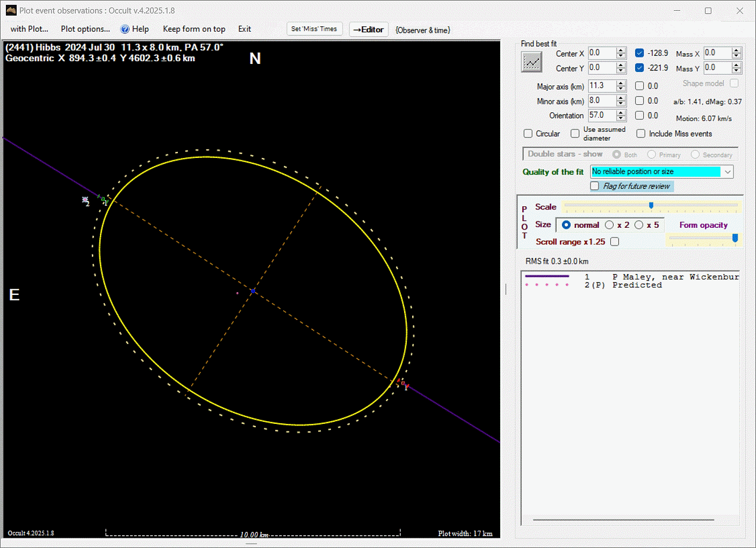Select the x 2 size radio button
This screenshot has width=756, height=548.
(609, 225)
